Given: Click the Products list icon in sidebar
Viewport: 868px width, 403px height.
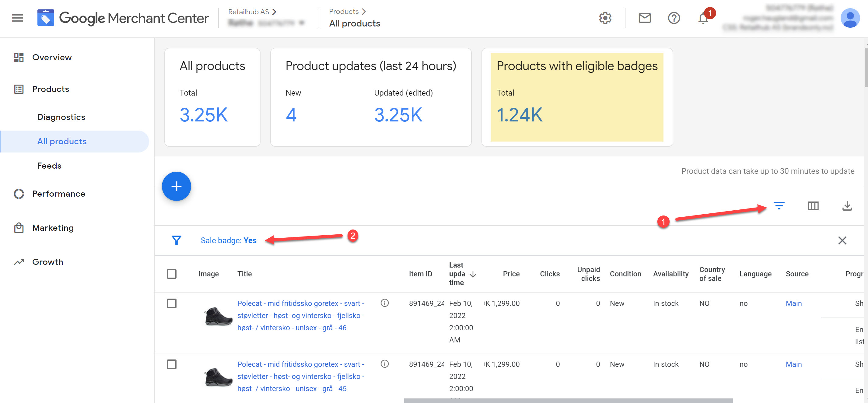Looking at the screenshot, I should (x=19, y=89).
